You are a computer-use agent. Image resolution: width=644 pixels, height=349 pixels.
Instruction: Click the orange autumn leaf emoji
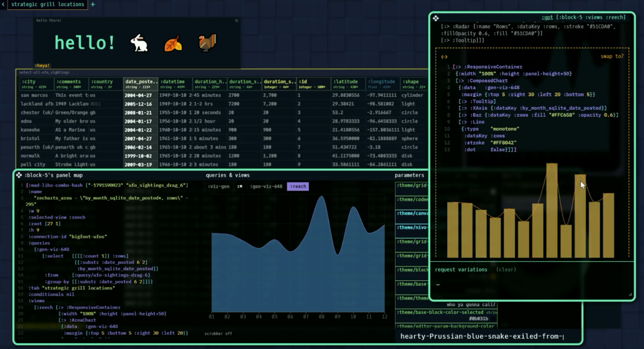173,44
